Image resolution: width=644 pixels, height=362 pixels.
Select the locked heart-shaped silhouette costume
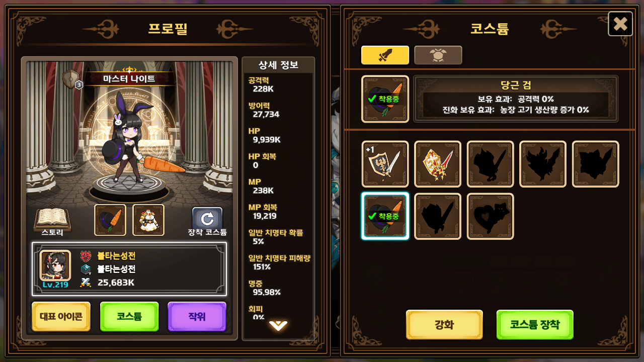point(490,216)
